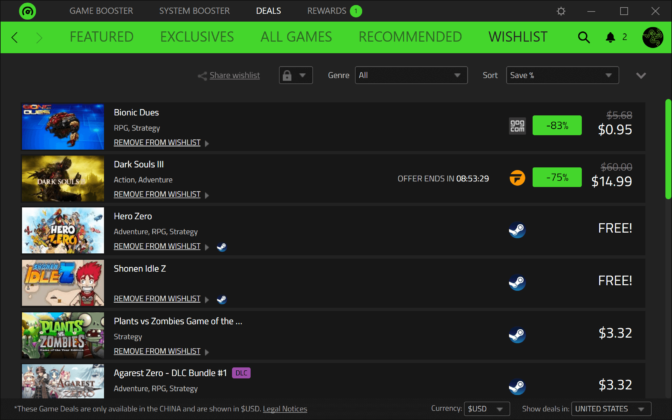Viewport: 672px width, 420px height.
Task: Open settings with the gear icon
Action: 561,11
